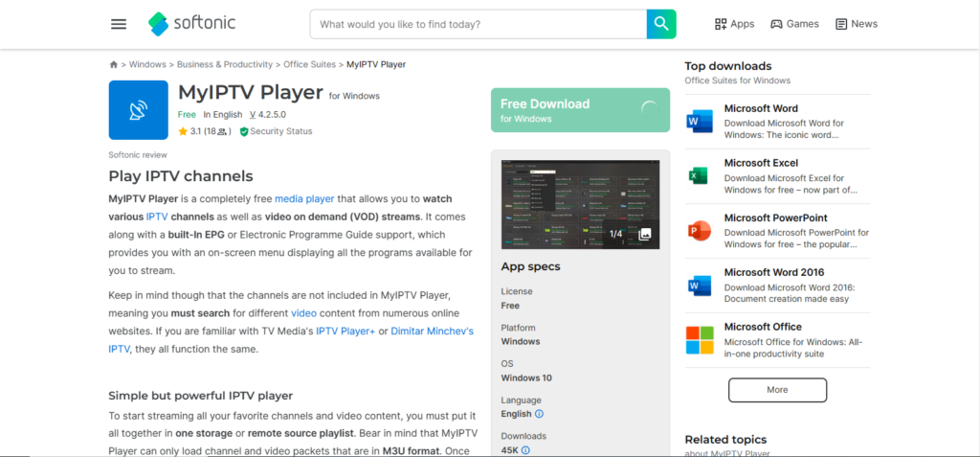This screenshot has width=980, height=457.
Task: Open the hamburger menu icon
Action: pos(119,24)
